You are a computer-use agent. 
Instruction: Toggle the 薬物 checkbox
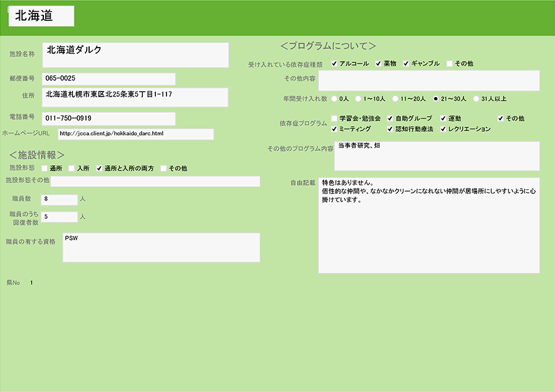[378, 64]
